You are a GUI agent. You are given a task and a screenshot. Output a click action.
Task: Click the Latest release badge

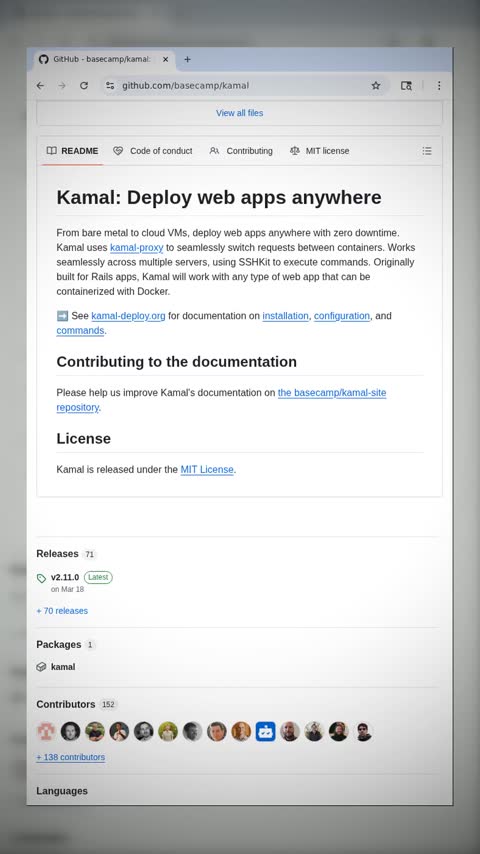[x=98, y=577]
